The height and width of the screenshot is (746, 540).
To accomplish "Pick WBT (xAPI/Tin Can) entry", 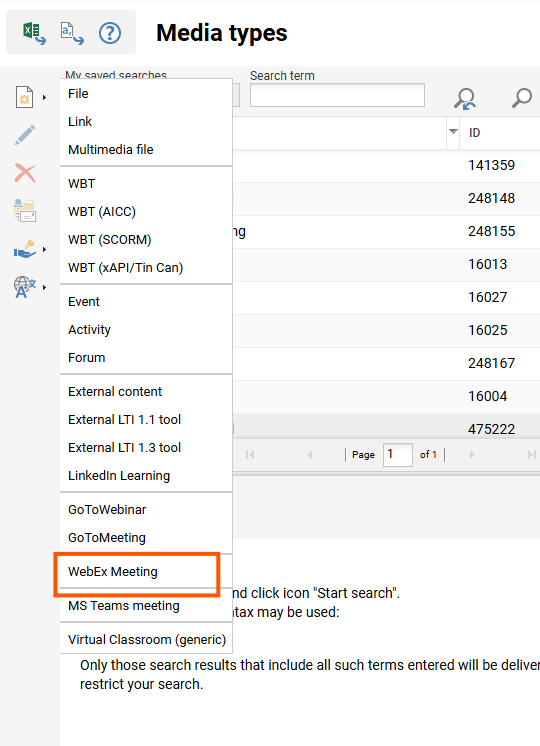I will [146, 268].
